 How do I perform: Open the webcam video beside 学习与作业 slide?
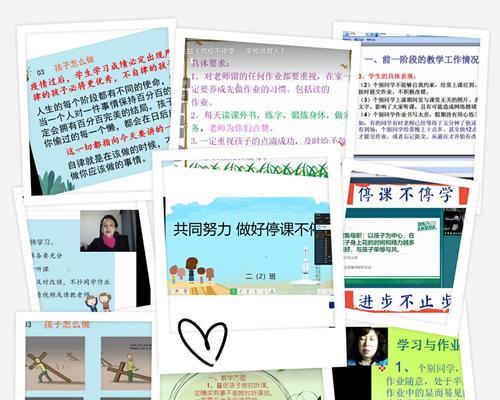point(367,346)
